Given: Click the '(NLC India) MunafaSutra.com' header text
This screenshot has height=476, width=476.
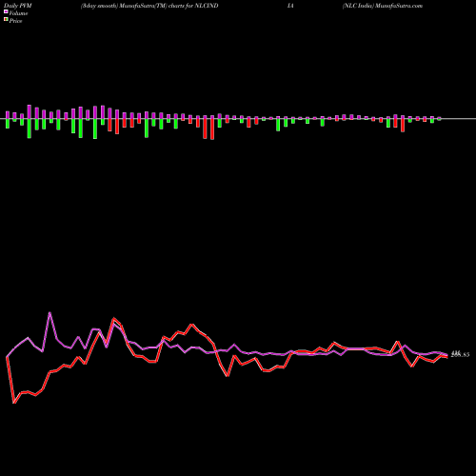Looking at the screenshot, I should coord(383,6).
